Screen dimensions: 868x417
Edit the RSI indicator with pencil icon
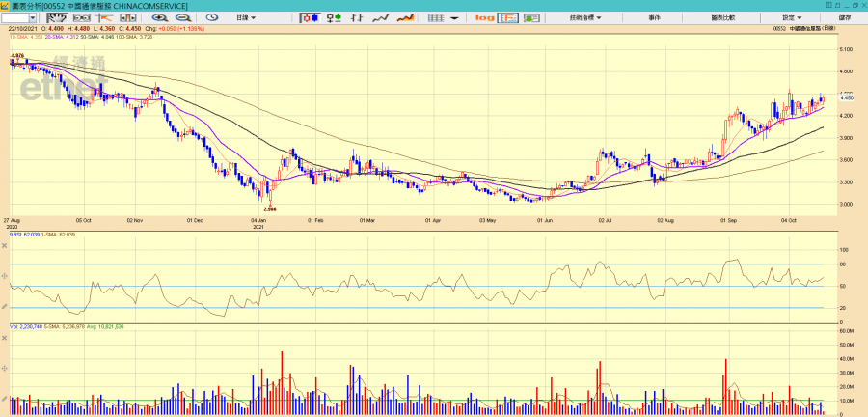pos(5,307)
